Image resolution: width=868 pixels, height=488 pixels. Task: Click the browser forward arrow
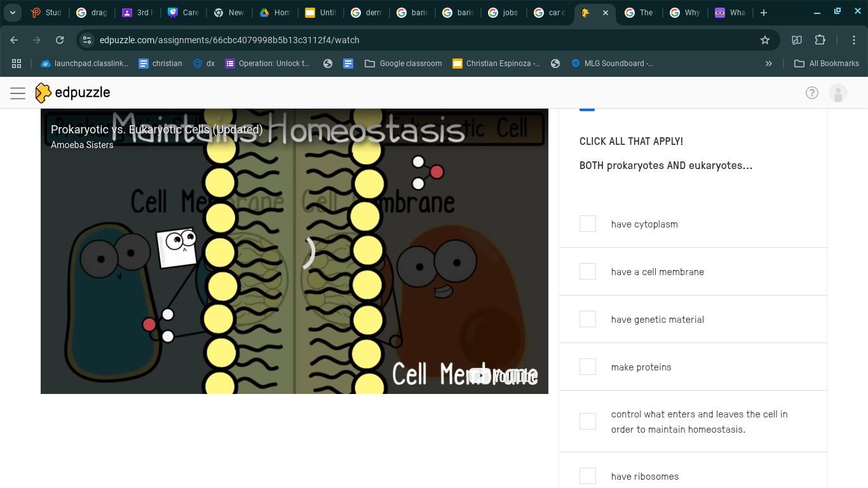37,40
